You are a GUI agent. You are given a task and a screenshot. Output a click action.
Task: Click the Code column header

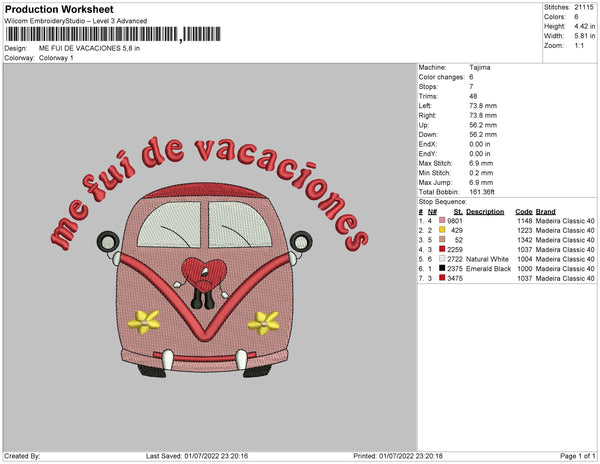point(523,212)
